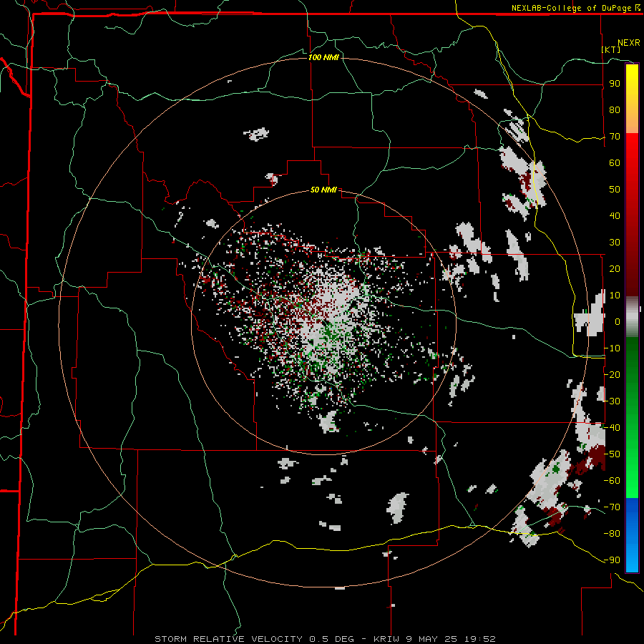This screenshot has width=644, height=644.
Task: Click the -60 value on the velocity scale
Action: pos(612,481)
